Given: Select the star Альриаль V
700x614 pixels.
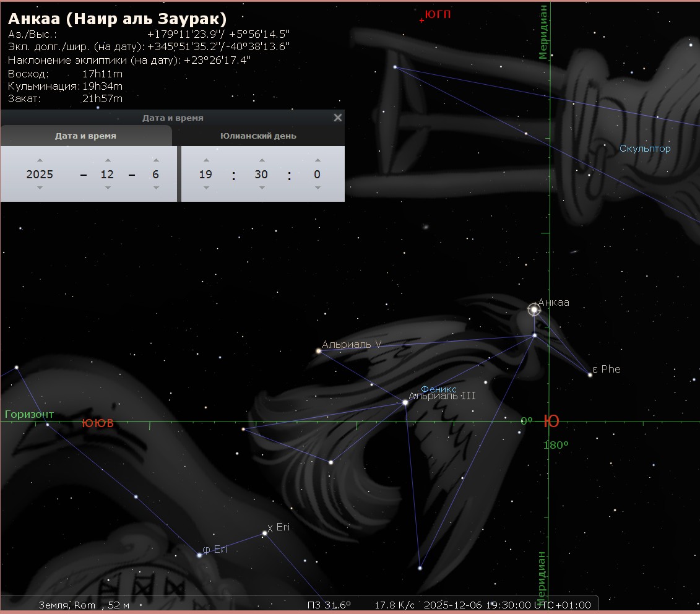Looking at the screenshot, I should click(319, 351).
